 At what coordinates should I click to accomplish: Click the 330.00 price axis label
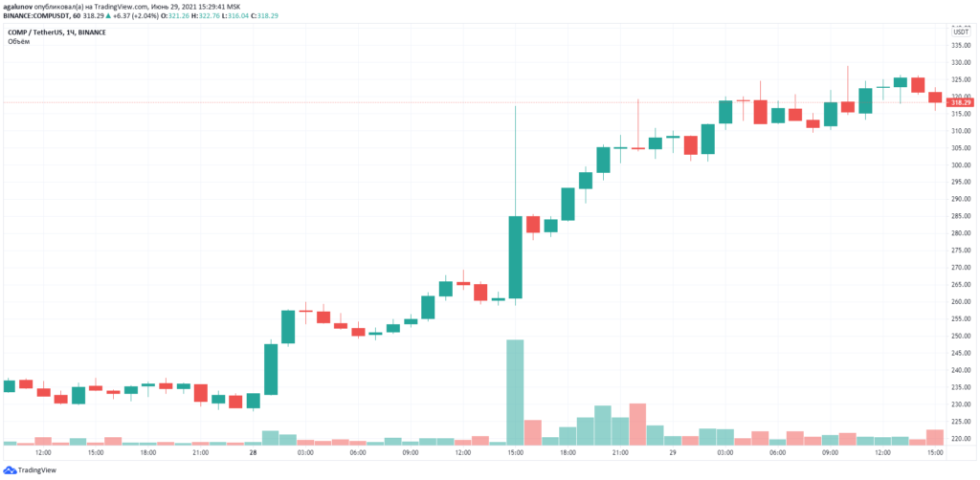point(960,62)
